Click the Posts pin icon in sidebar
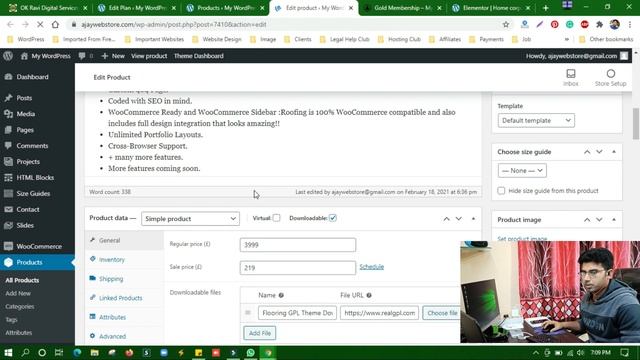 click(x=9, y=98)
